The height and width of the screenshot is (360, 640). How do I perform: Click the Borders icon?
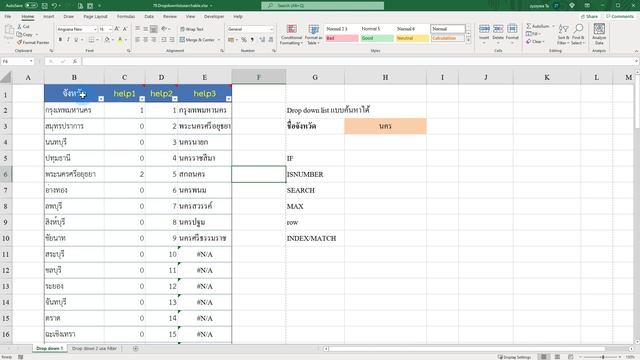point(91,40)
